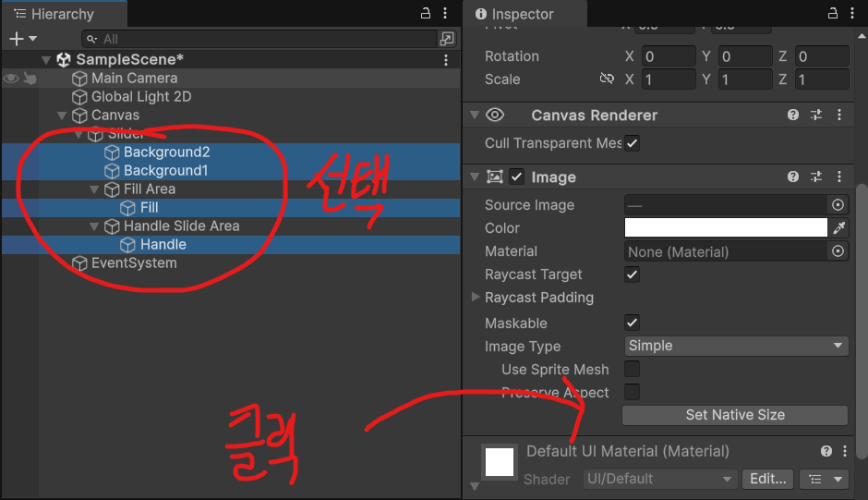Collapse the Fill Area node

tap(94, 189)
